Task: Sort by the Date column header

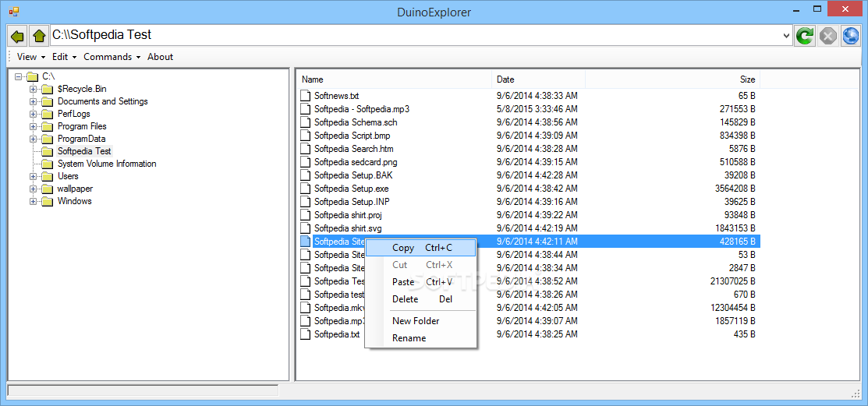Action: 539,79
